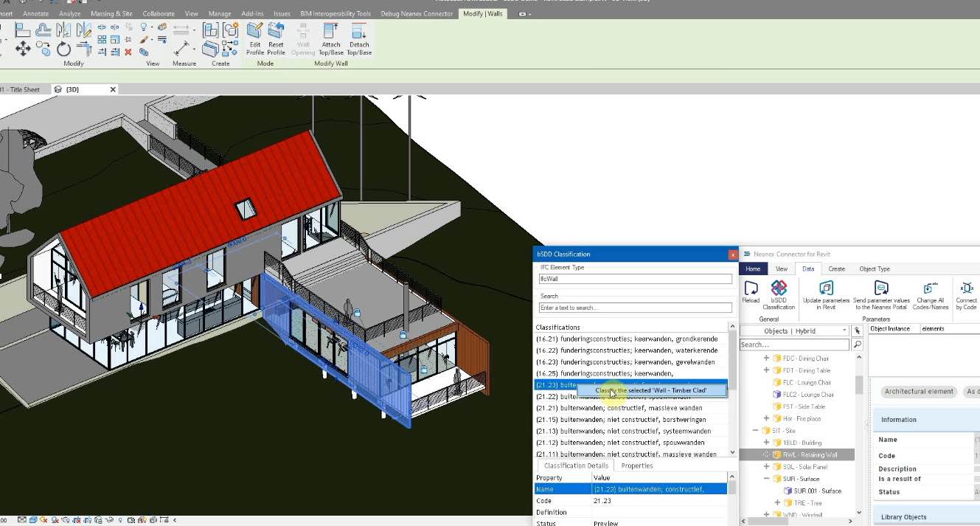Activate the Rotate tool in Modify panel
The width and height of the screenshot is (980, 526).
pos(64,49)
